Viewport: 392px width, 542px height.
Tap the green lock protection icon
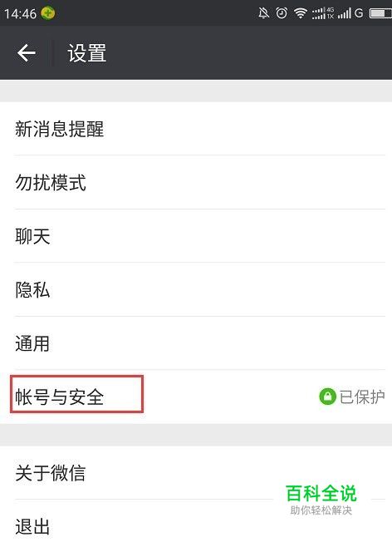327,397
